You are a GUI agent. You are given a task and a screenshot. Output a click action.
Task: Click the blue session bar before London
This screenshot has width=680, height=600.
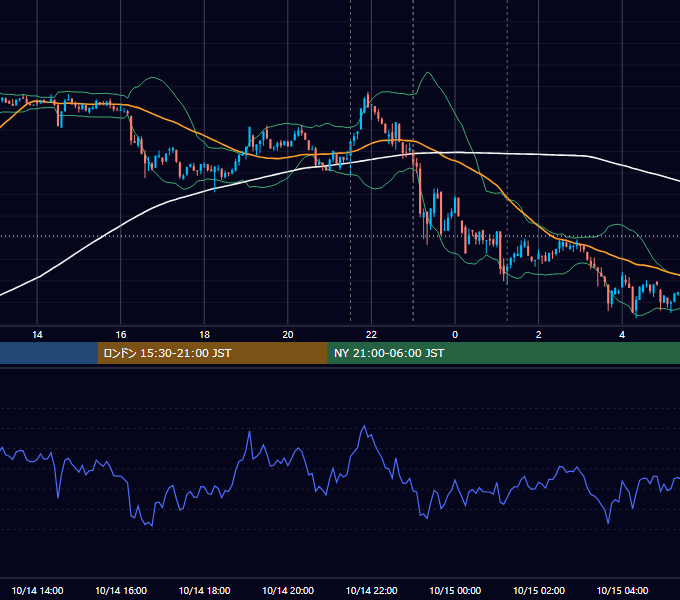pos(49,353)
